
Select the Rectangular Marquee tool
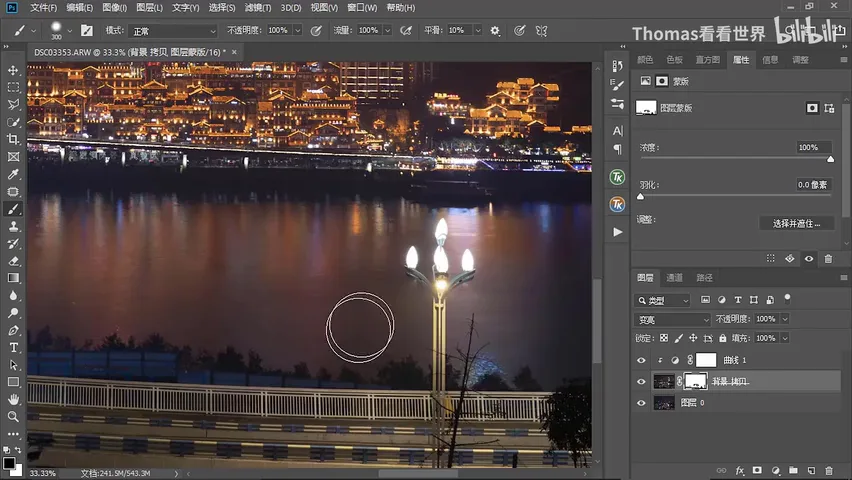[x=13, y=88]
